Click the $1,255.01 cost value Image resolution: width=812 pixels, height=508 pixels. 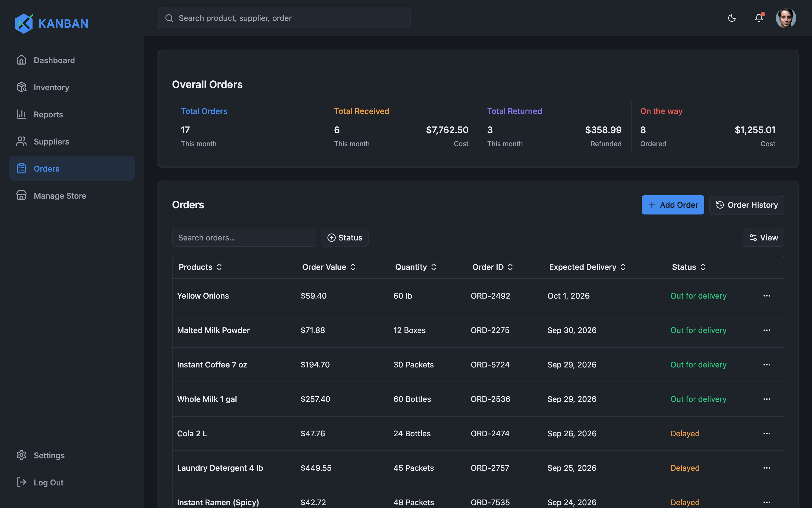point(755,130)
